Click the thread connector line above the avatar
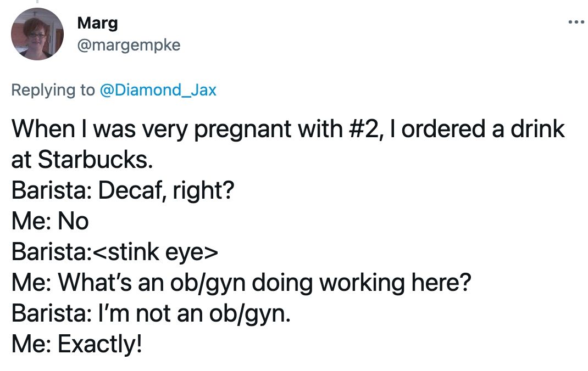 click(x=37, y=2)
